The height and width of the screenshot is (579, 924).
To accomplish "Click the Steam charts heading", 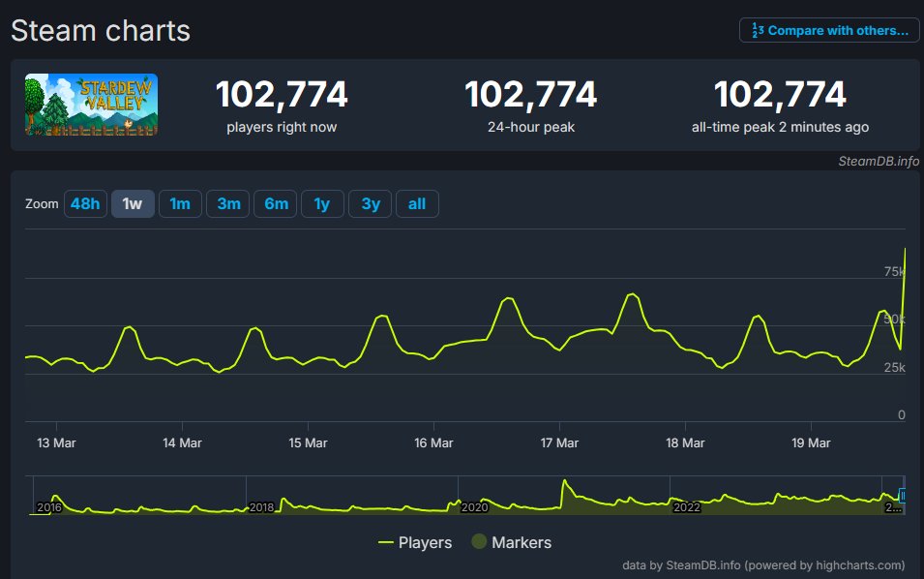I will point(101,31).
